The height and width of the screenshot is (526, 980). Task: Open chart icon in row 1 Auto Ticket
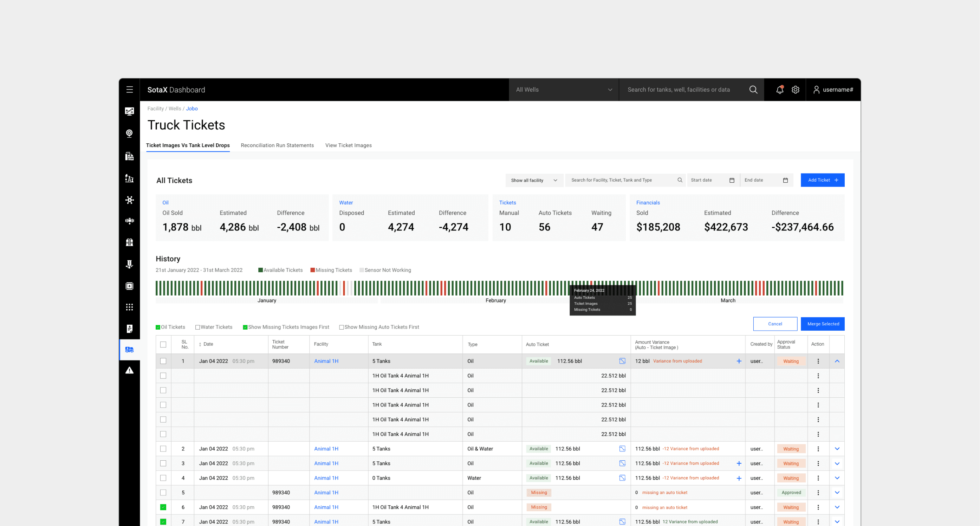coord(622,361)
